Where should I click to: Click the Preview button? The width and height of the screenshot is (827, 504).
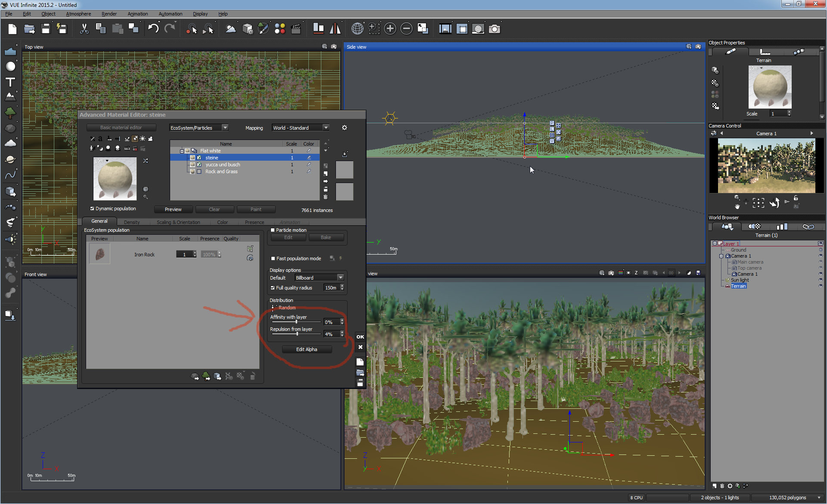pos(173,209)
